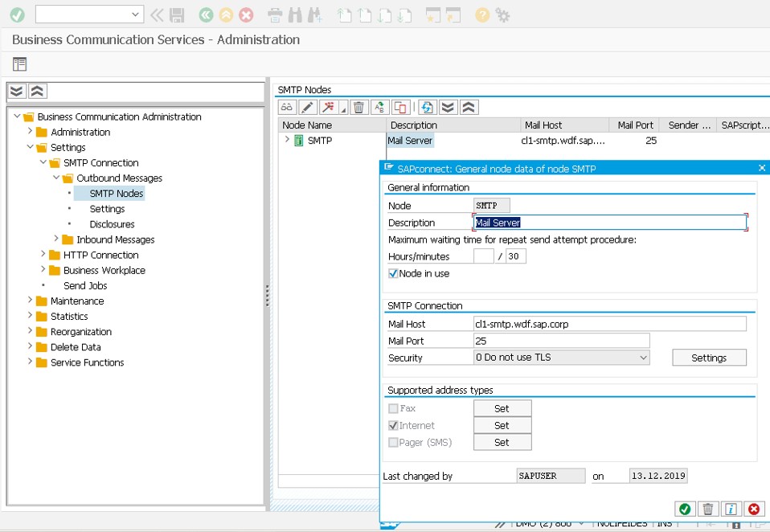Click the Find binoculars icon
Screen dimensions: 770x532
point(295,15)
